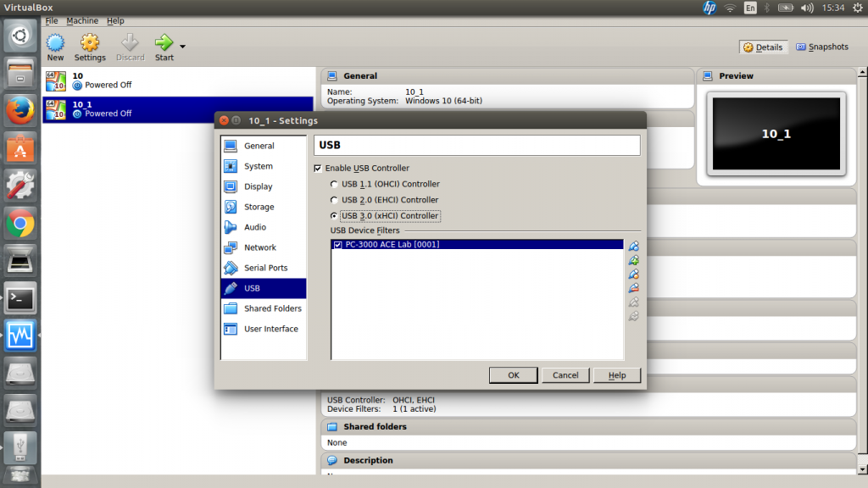The image size is (868, 488).
Task: Edit the selected USB filter
Action: [x=632, y=274]
